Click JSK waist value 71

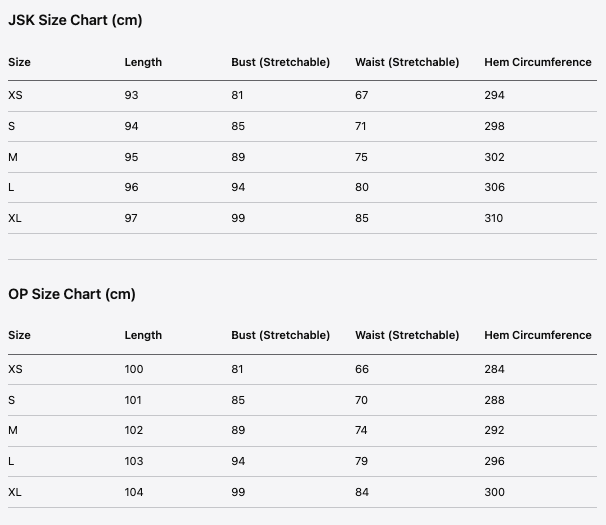[x=361, y=126]
